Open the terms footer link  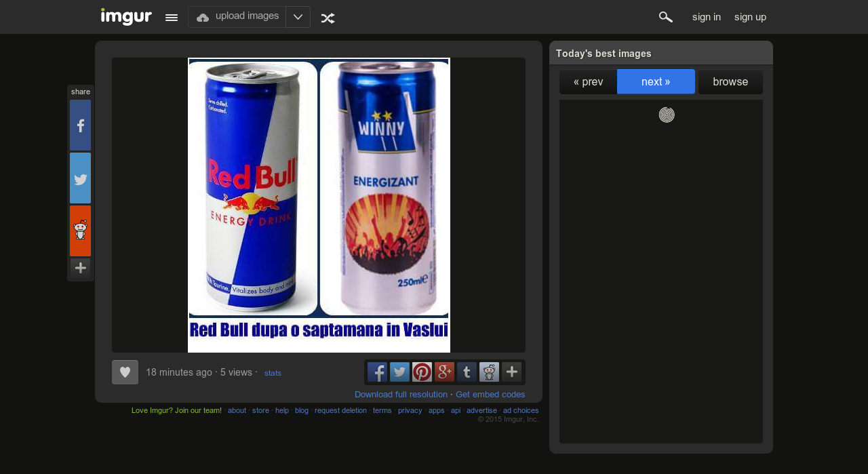click(x=382, y=410)
